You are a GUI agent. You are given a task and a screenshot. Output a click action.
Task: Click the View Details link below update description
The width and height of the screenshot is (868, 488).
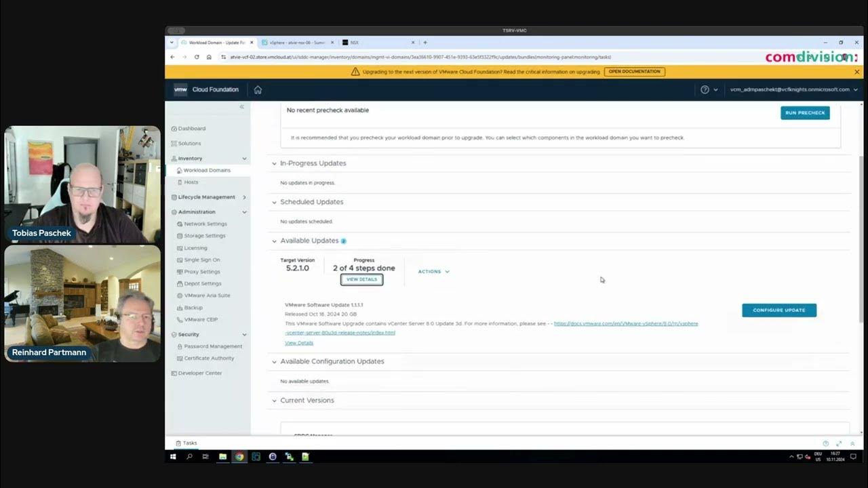(x=299, y=343)
